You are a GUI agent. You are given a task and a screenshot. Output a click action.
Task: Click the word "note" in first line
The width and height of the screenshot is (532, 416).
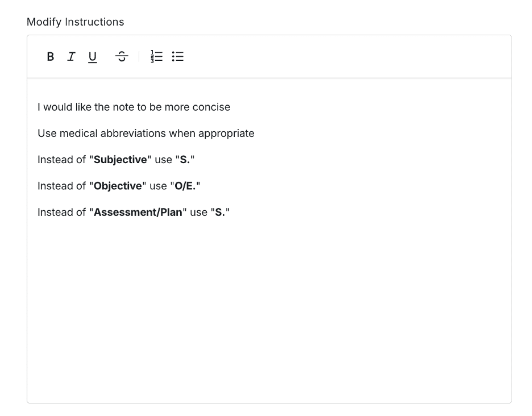pyautogui.click(x=123, y=107)
